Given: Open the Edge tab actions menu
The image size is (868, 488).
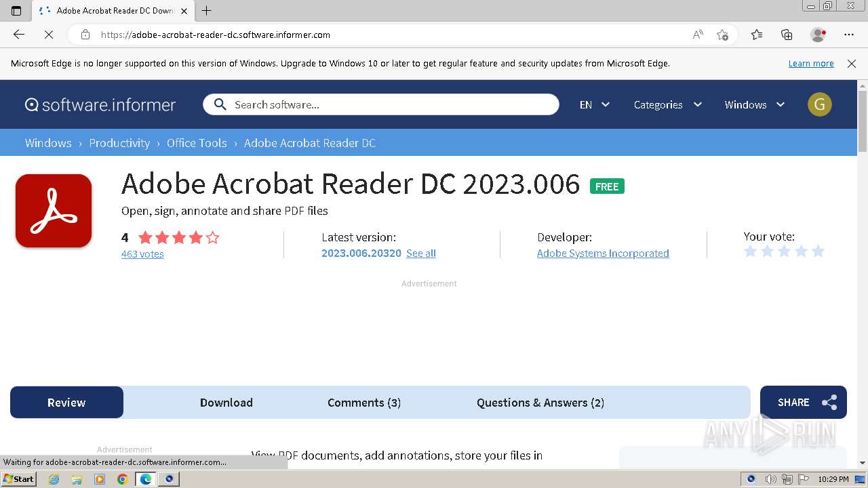Looking at the screenshot, I should pyautogui.click(x=16, y=10).
